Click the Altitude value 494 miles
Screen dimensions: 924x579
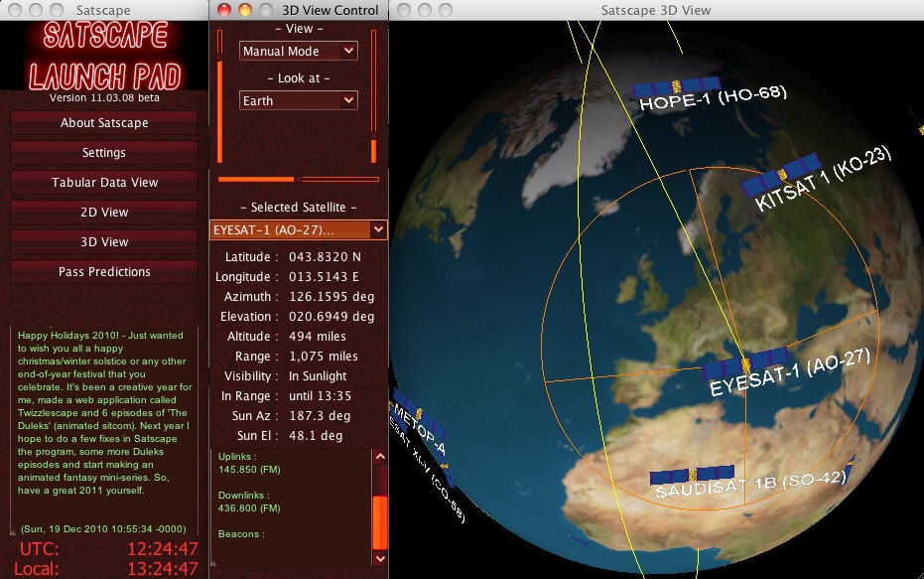click(317, 337)
